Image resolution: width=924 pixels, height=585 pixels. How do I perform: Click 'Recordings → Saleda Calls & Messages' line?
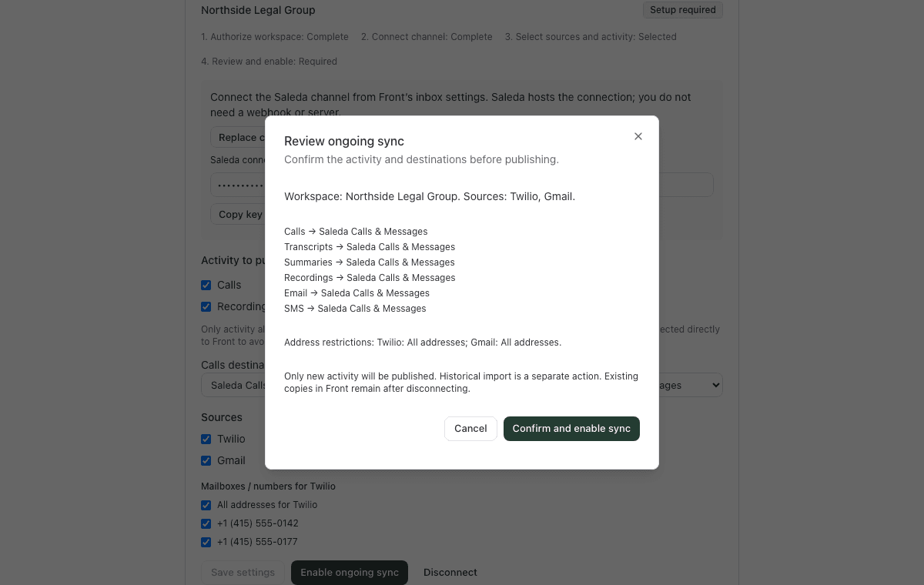370,278
